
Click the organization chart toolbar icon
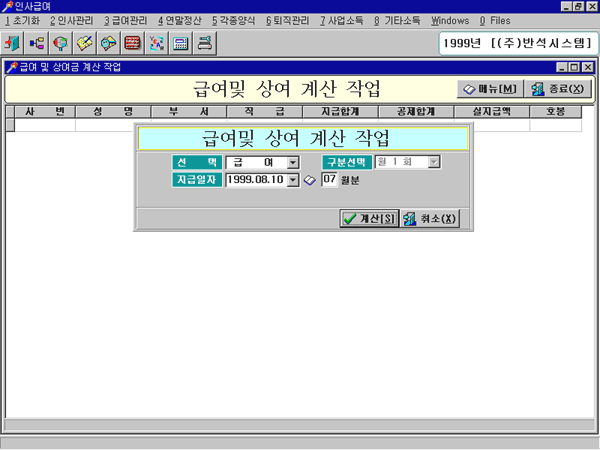[x=38, y=43]
